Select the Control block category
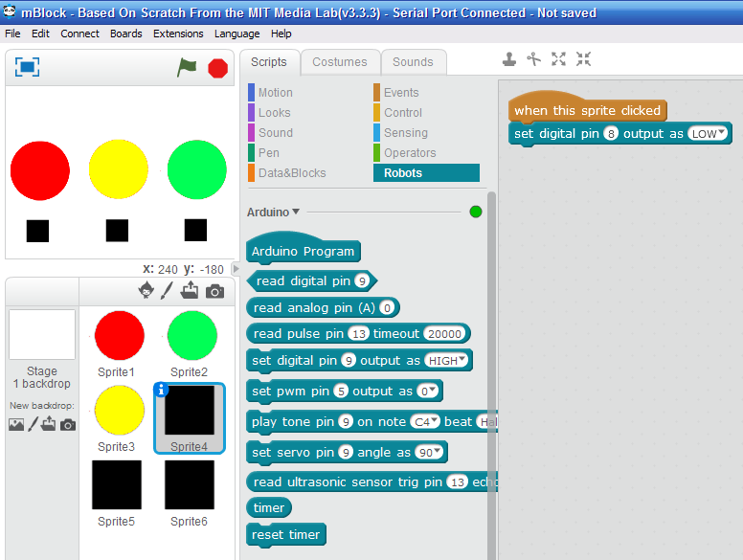The width and height of the screenshot is (743, 560). (397, 113)
